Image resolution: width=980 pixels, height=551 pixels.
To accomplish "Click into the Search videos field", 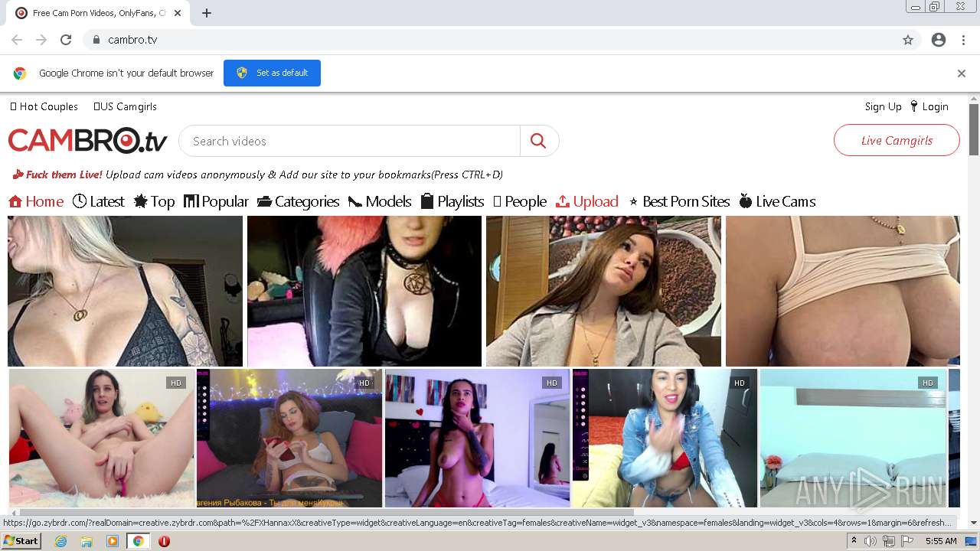I will click(350, 141).
